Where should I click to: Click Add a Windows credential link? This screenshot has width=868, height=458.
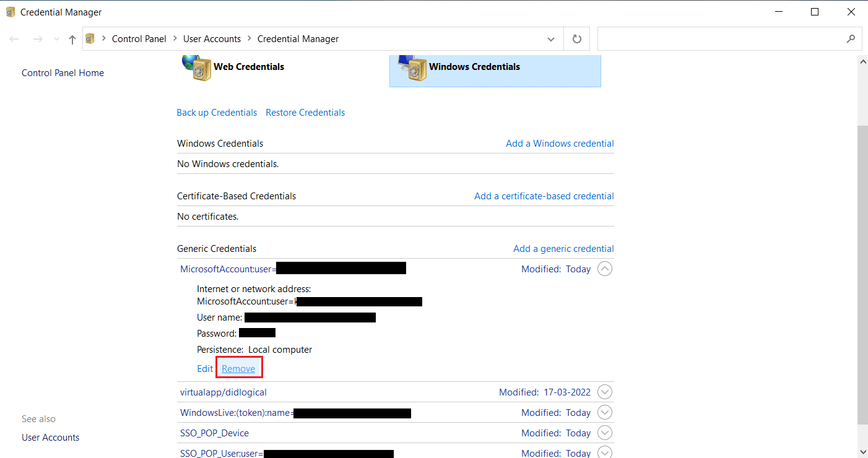(x=560, y=144)
